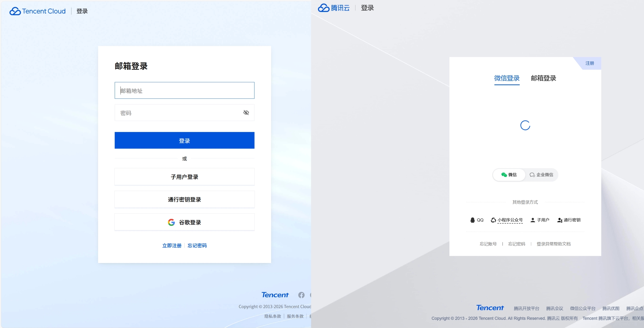Image resolution: width=644 pixels, height=328 pixels.
Task: Click the 子用户登录 button
Action: tap(184, 177)
